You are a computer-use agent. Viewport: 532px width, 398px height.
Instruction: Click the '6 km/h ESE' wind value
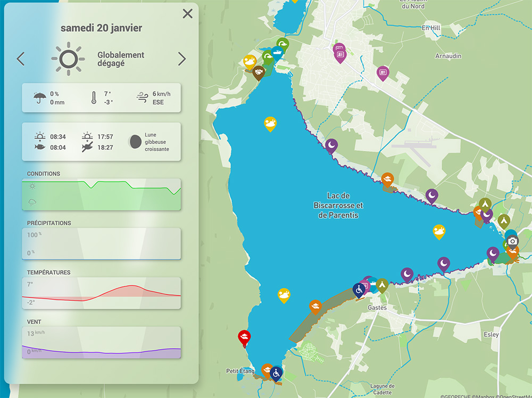point(162,98)
